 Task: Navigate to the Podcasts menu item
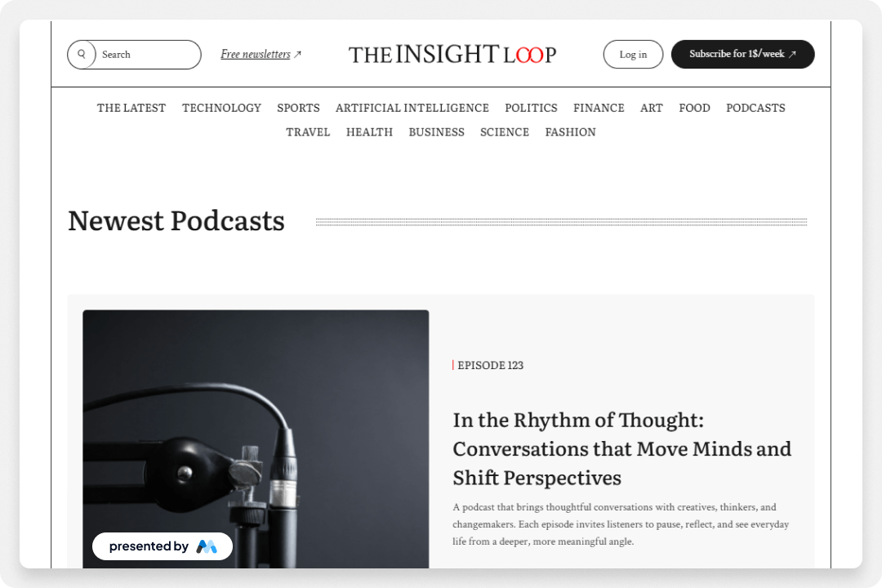coord(755,108)
